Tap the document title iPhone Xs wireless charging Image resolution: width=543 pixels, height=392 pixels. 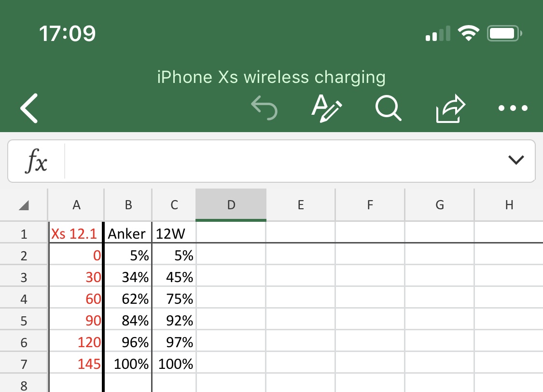[271, 77]
